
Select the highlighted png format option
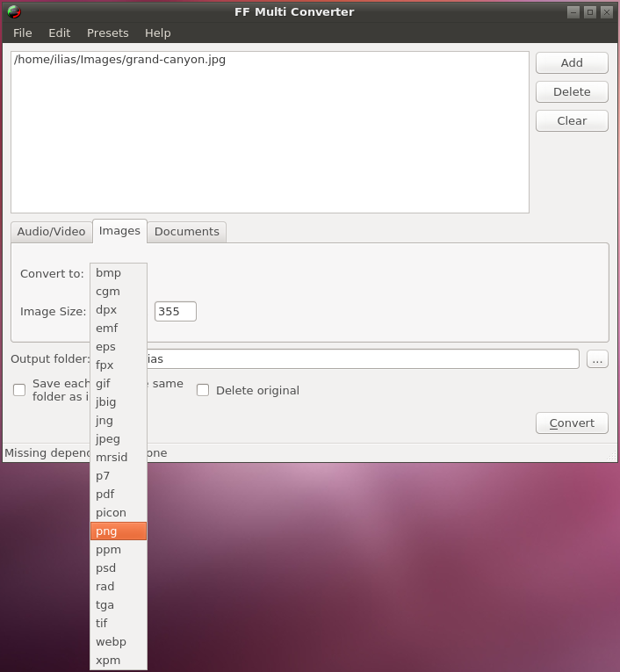tap(119, 531)
